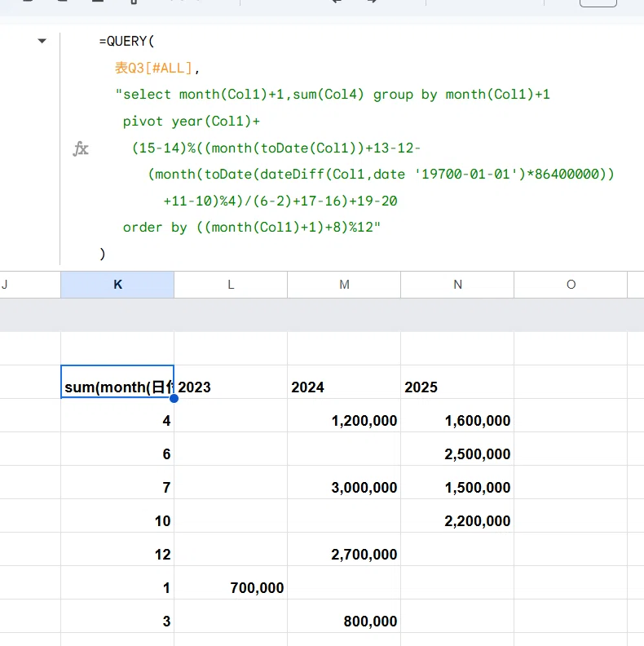The width and height of the screenshot is (644, 646).
Task: Click the 2025 pivot header cell
Action: click(457, 382)
